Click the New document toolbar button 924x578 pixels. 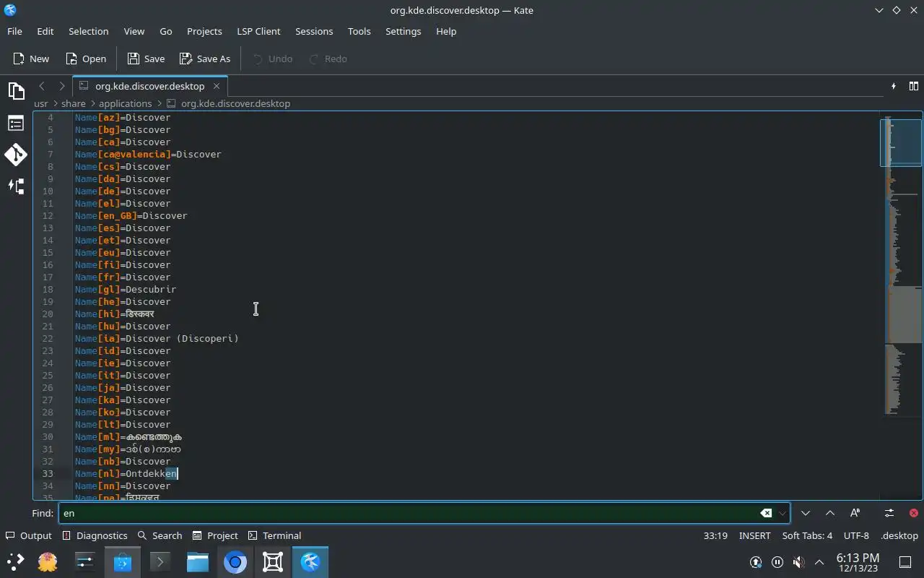[31, 59]
